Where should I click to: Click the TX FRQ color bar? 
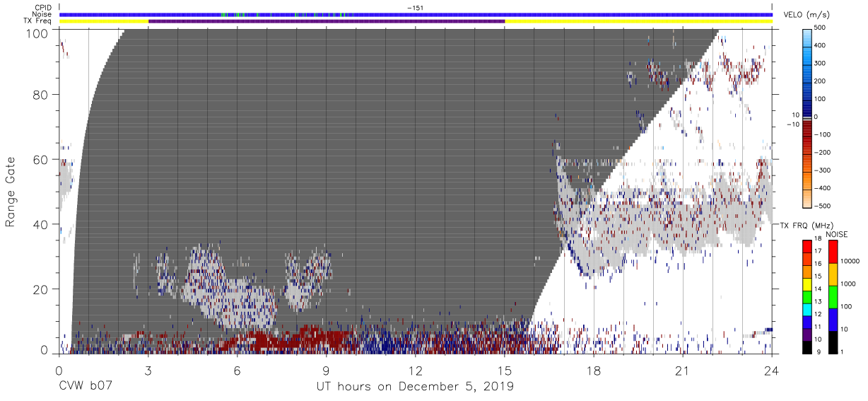(x=807, y=297)
